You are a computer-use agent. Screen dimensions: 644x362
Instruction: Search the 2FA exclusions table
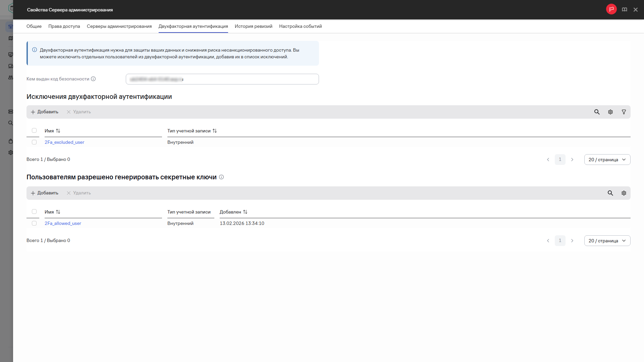[597, 112]
